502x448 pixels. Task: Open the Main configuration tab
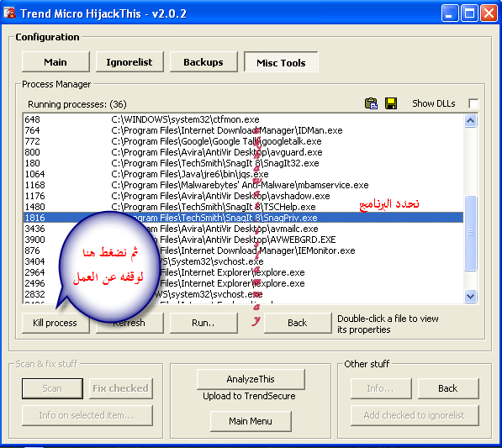pos(55,61)
